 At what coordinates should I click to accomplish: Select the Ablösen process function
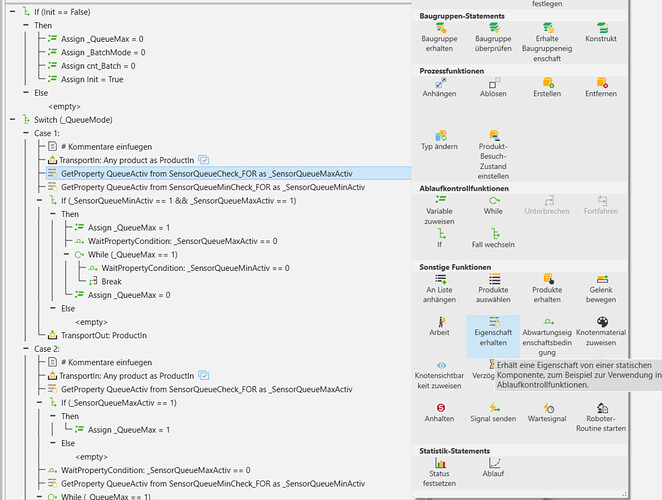click(494, 83)
